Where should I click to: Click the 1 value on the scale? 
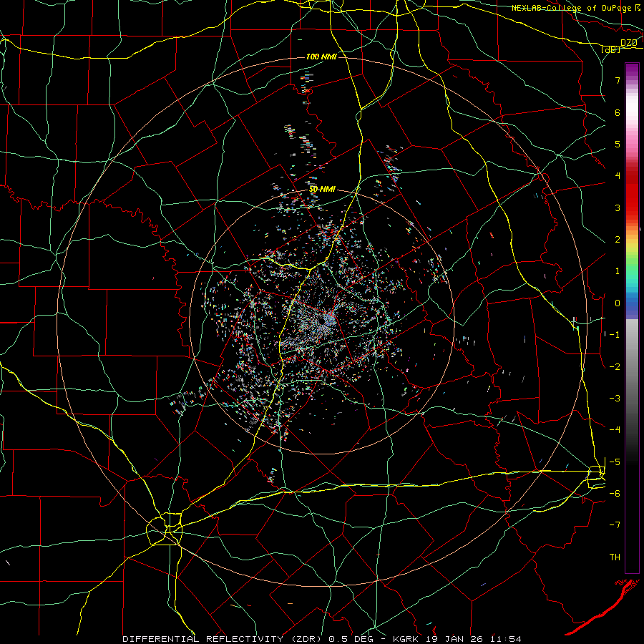click(x=618, y=271)
